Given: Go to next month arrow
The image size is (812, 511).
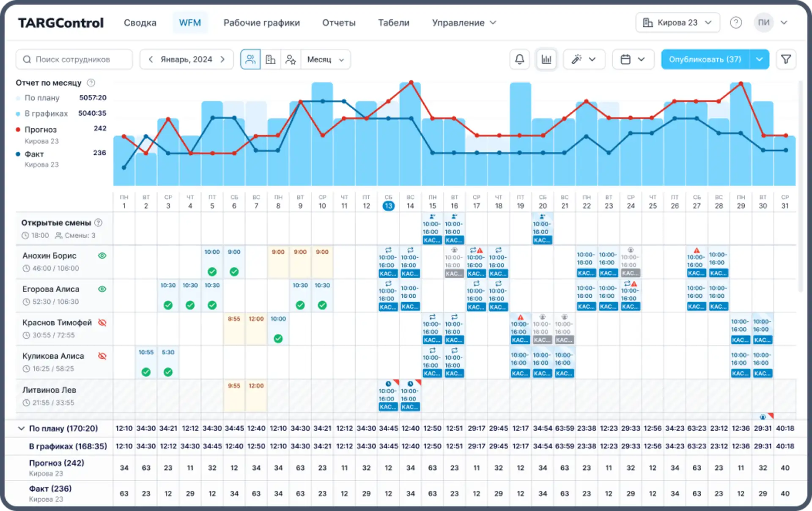Looking at the screenshot, I should [222, 59].
